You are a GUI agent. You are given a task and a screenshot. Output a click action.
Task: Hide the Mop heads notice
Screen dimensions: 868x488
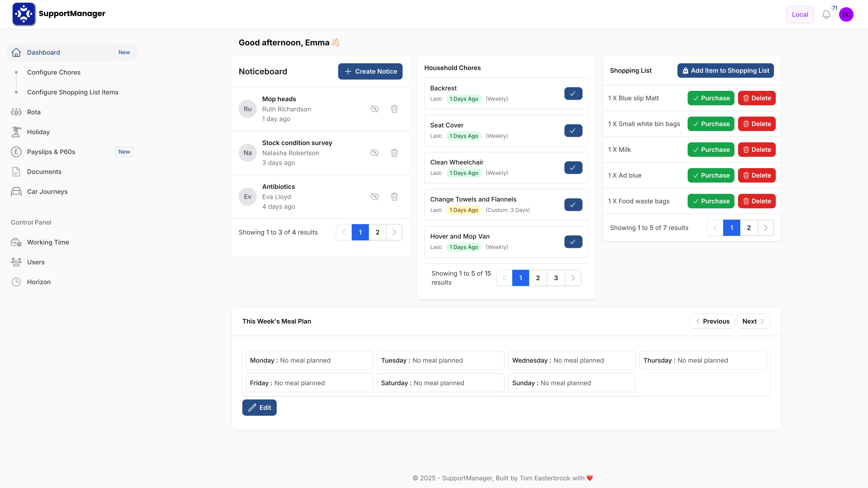(x=374, y=109)
